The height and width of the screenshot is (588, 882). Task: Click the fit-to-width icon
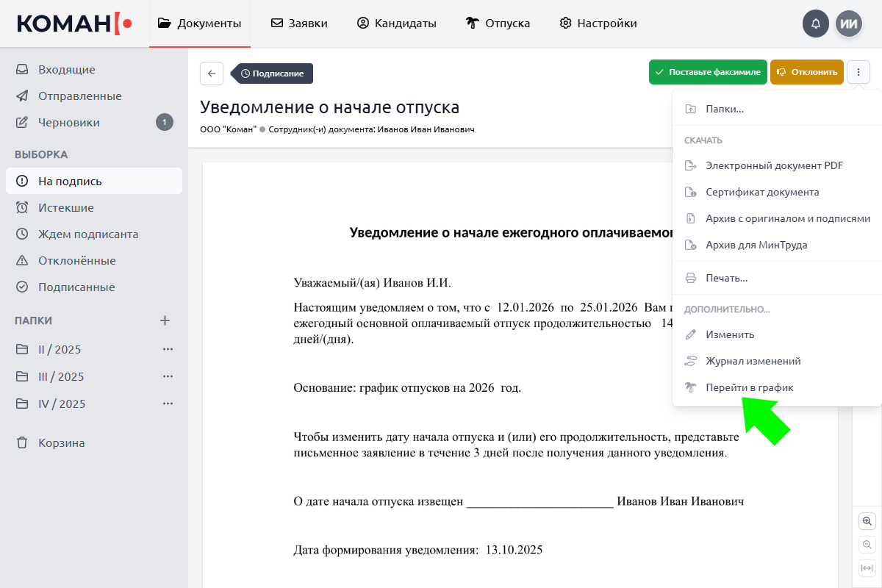(867, 568)
